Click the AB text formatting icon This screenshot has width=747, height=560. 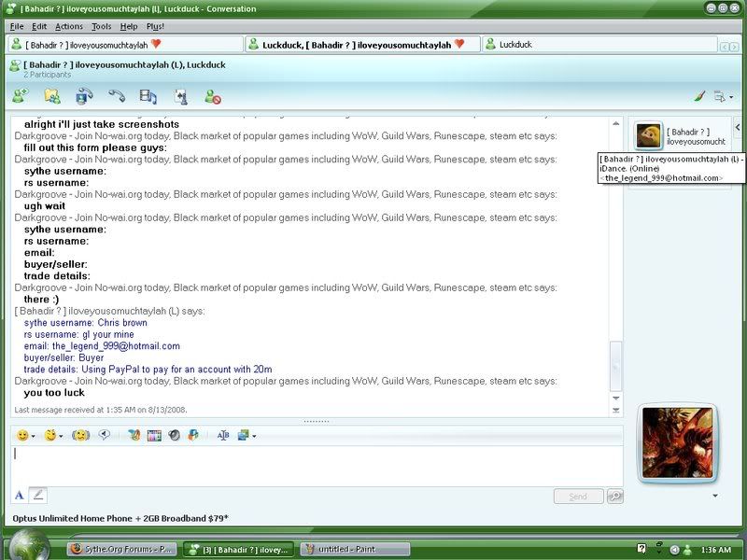223,435
